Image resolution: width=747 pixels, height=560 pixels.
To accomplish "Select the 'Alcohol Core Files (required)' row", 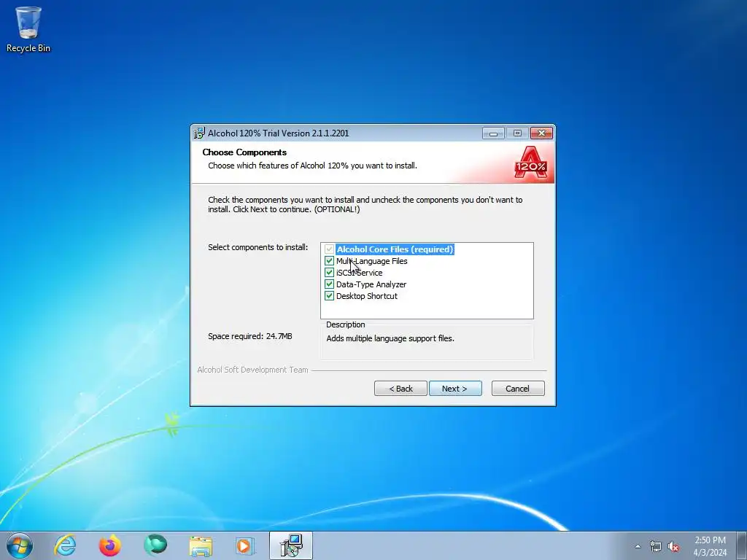I will [395, 249].
